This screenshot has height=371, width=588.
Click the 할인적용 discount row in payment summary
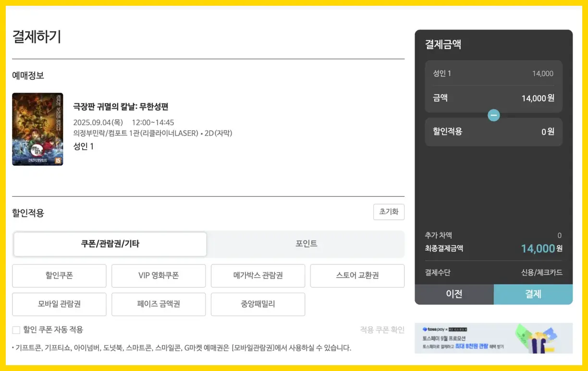tap(493, 132)
